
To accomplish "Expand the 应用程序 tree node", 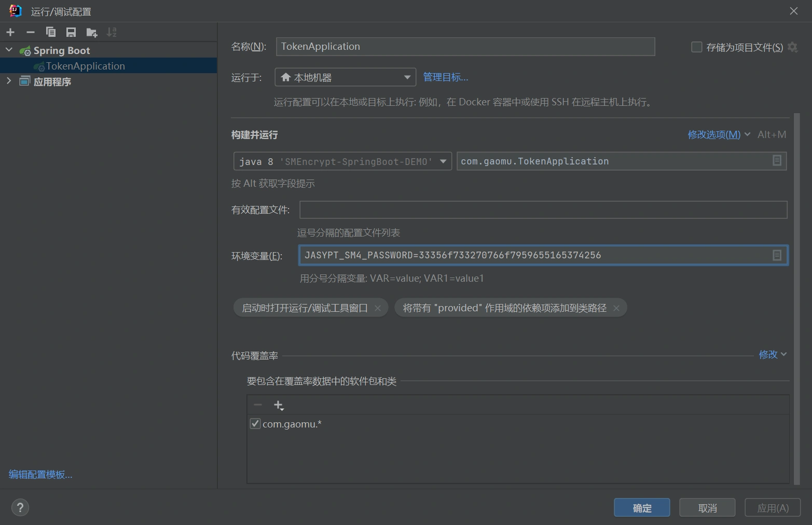I will coord(9,81).
